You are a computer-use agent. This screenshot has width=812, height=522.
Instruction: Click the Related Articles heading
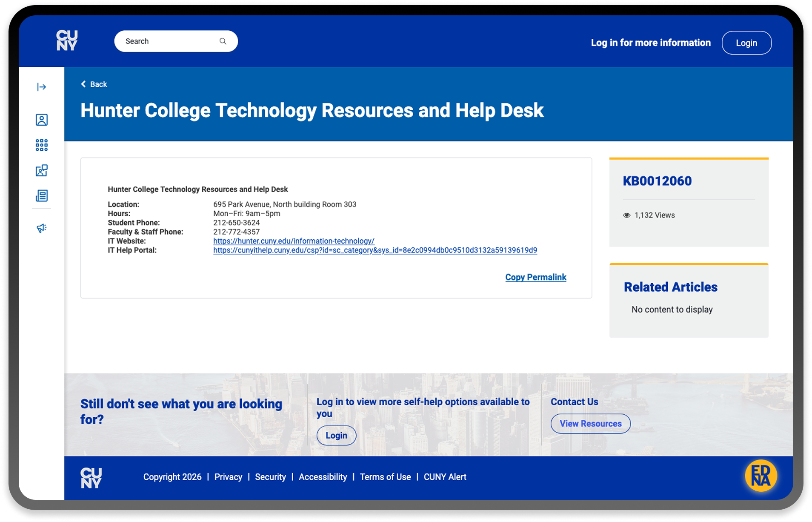pyautogui.click(x=670, y=287)
